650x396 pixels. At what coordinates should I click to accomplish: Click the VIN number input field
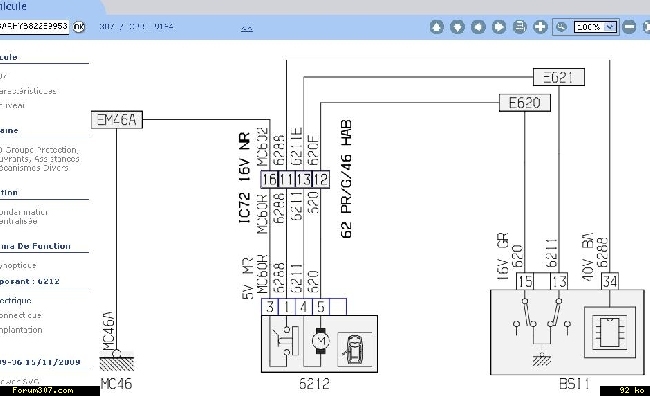click(x=34, y=27)
